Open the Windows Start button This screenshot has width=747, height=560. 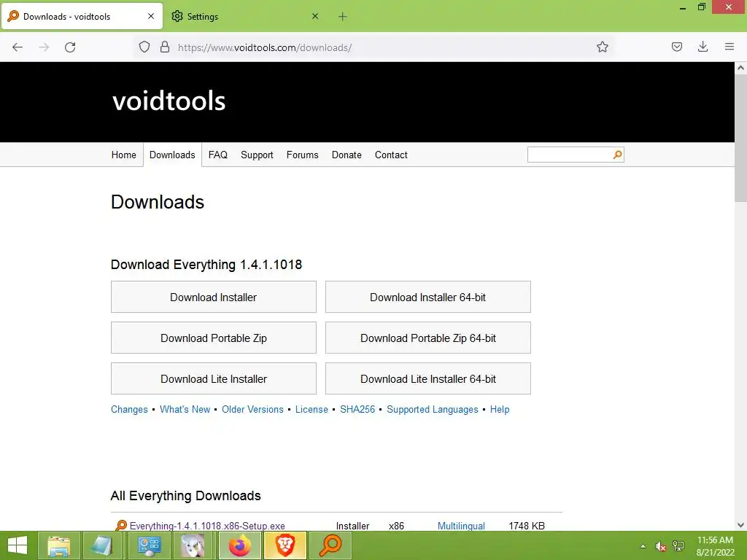click(x=18, y=545)
